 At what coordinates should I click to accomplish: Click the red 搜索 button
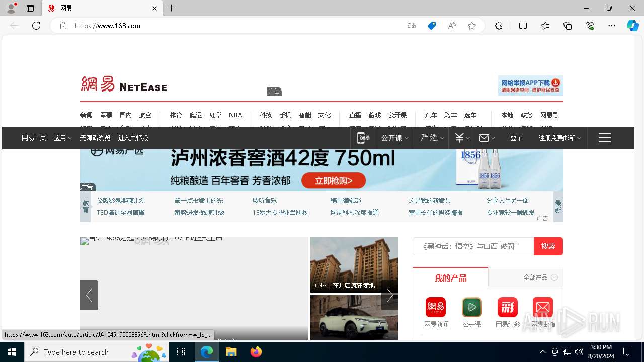(x=548, y=246)
